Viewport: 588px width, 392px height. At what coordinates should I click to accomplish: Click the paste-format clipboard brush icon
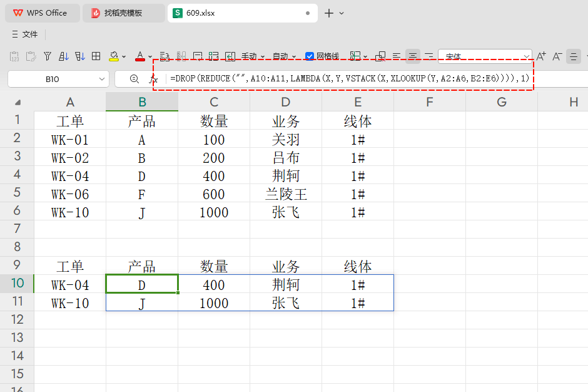click(x=31, y=56)
